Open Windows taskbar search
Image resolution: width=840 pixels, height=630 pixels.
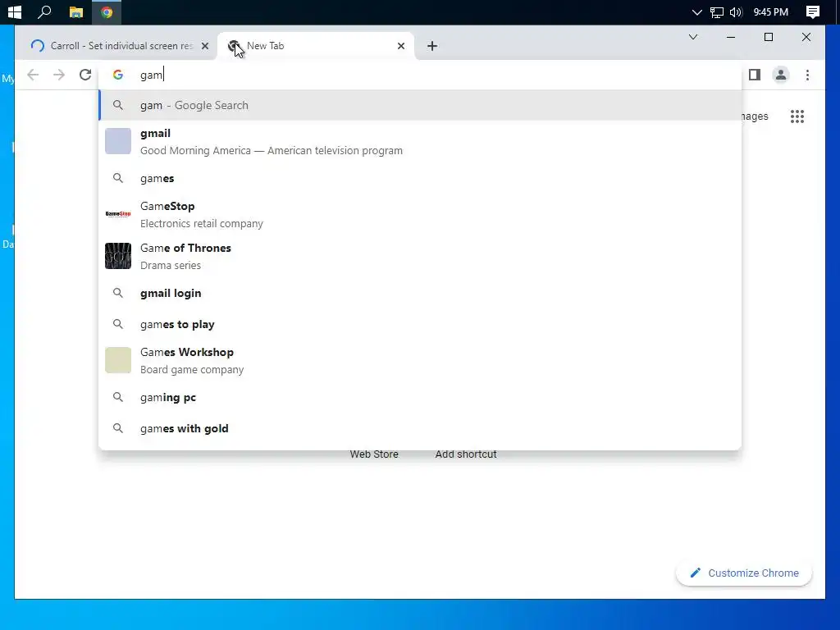(44, 11)
